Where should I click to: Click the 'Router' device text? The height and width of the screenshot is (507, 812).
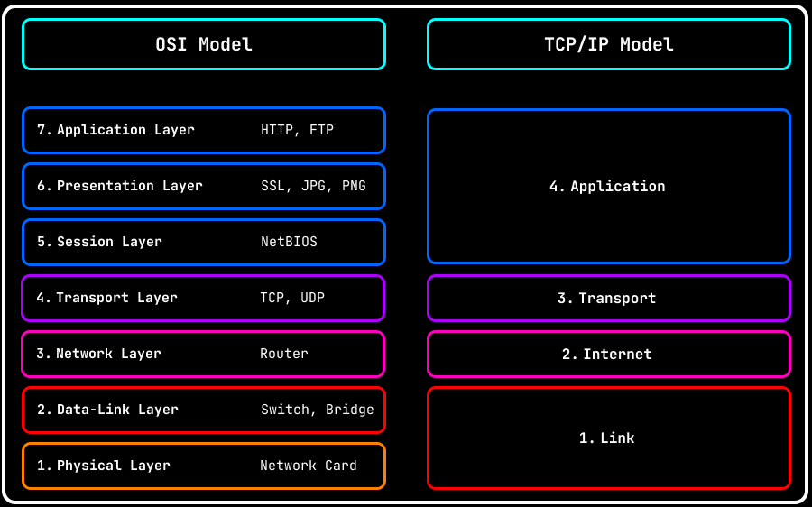point(284,354)
